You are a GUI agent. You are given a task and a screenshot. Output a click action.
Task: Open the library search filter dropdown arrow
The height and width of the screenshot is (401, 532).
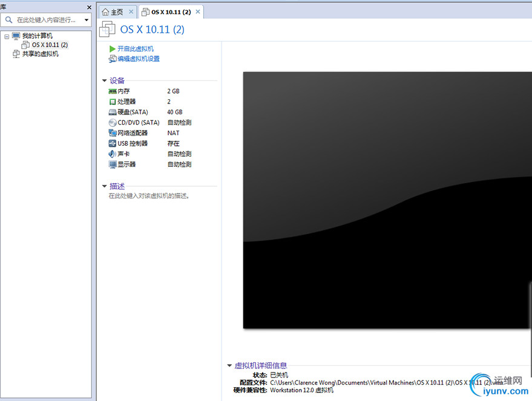click(87, 20)
